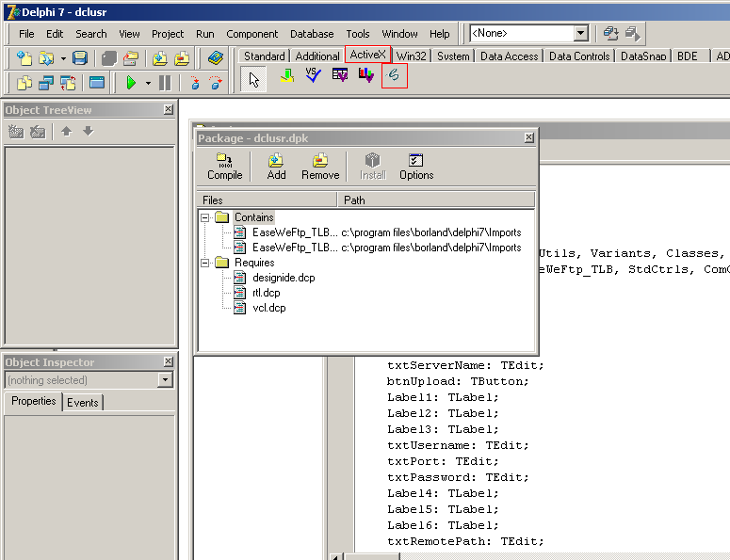Image resolution: width=730 pixels, height=560 pixels.
Task: Switch to the BDE palette tab
Action: point(688,56)
